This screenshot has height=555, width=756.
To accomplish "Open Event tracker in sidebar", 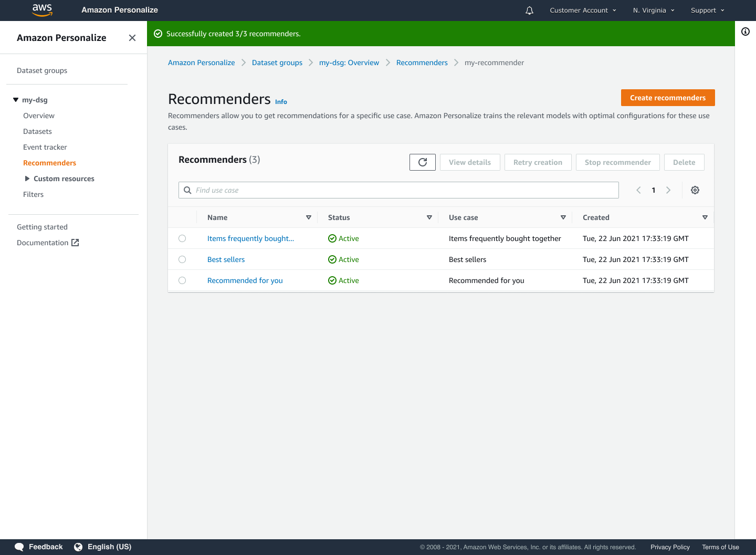I will tap(45, 147).
